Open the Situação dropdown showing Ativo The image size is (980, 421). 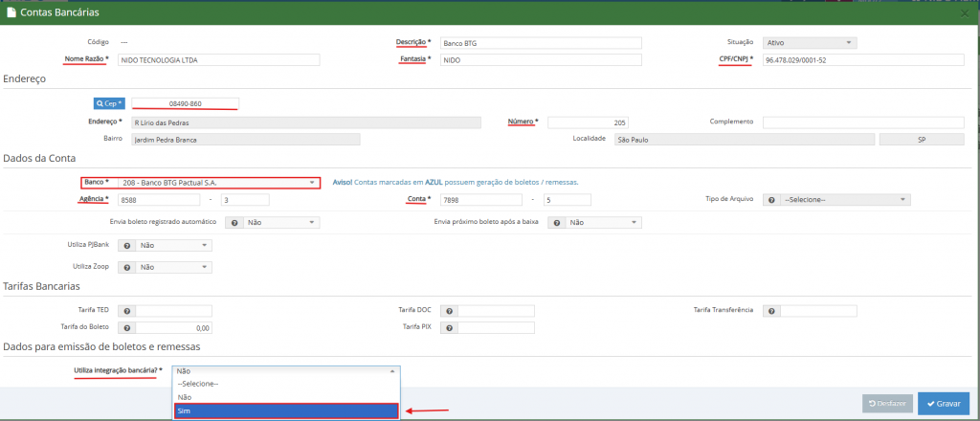click(810, 43)
